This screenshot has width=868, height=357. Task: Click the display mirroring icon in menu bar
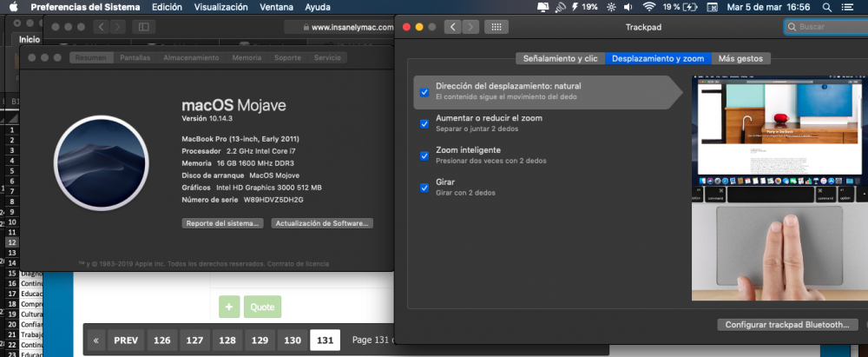(543, 7)
